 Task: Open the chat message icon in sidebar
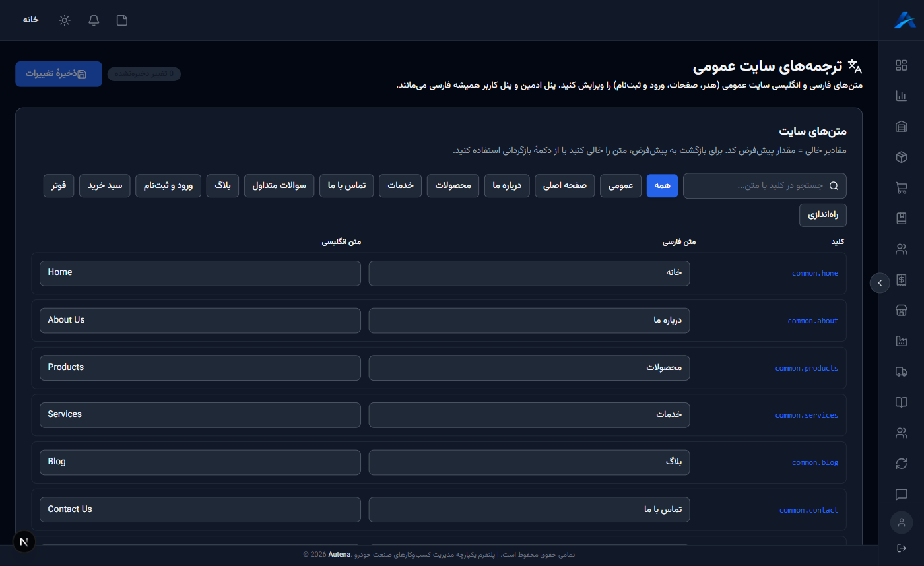(x=901, y=494)
